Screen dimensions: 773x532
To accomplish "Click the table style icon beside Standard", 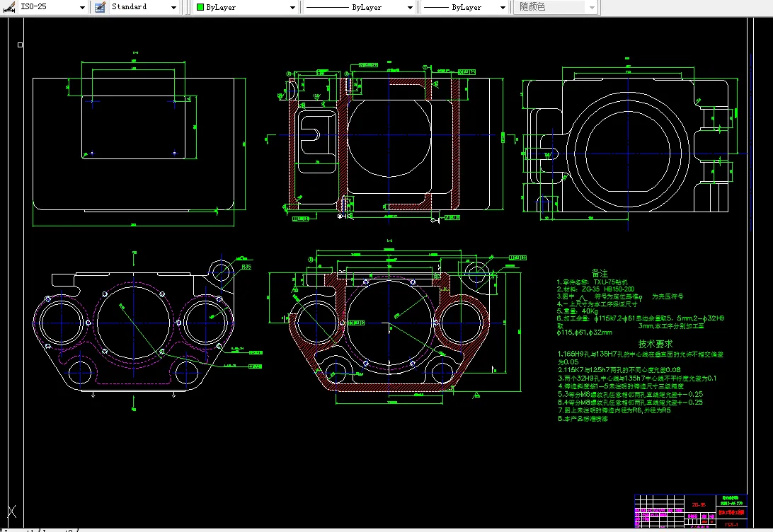I will coord(100,7).
